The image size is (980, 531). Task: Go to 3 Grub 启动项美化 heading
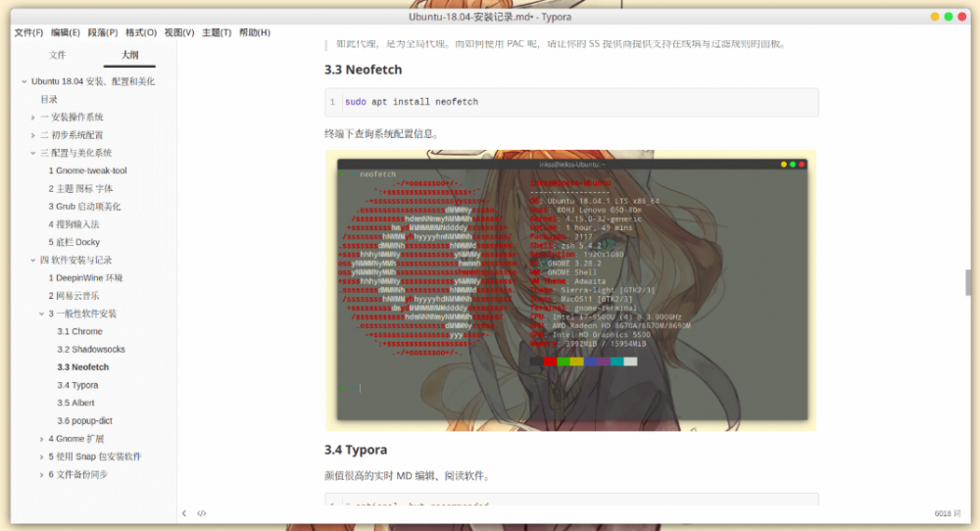[84, 207]
